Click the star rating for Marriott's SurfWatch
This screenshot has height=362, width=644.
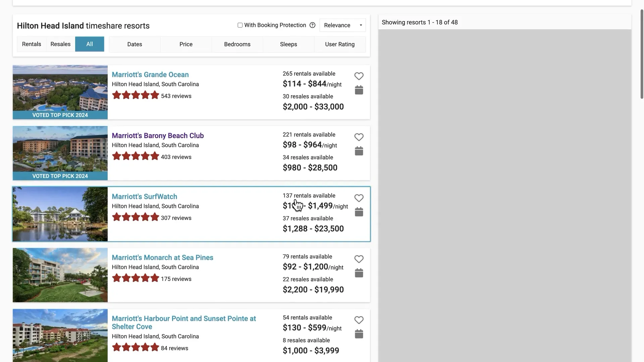136,218
